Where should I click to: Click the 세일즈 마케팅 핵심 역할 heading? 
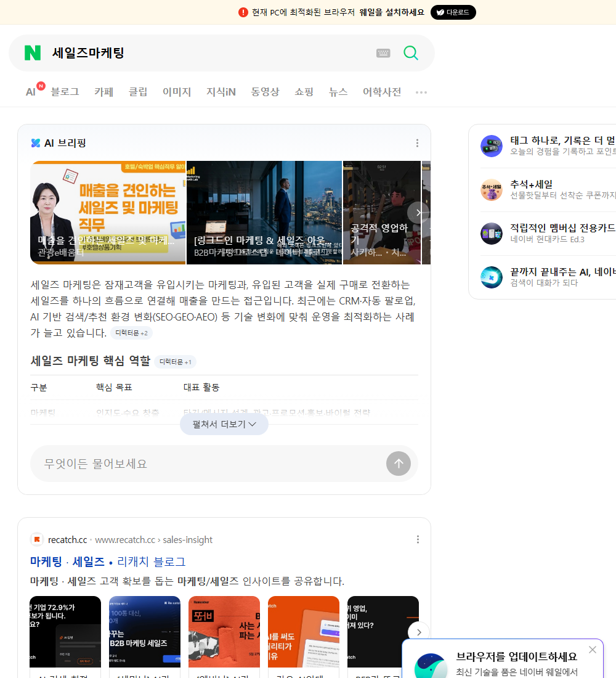point(91,361)
